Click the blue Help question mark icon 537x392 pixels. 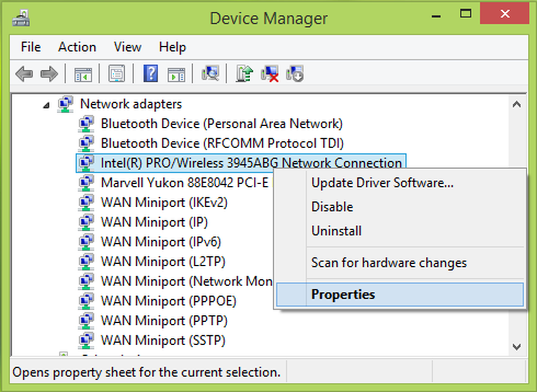point(151,74)
